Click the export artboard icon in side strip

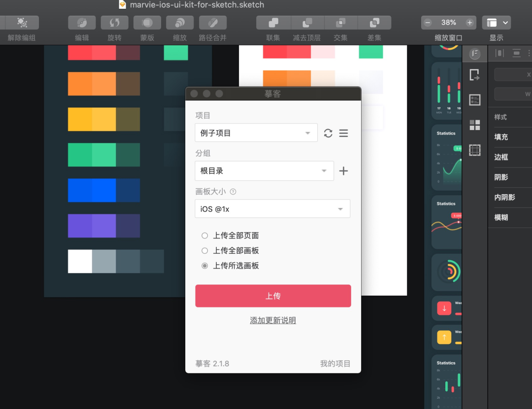point(474,75)
